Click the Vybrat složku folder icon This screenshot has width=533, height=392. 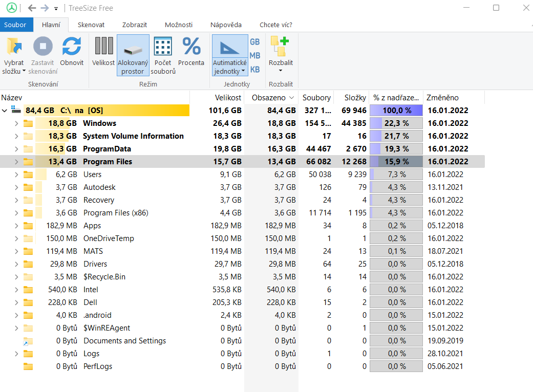14,47
